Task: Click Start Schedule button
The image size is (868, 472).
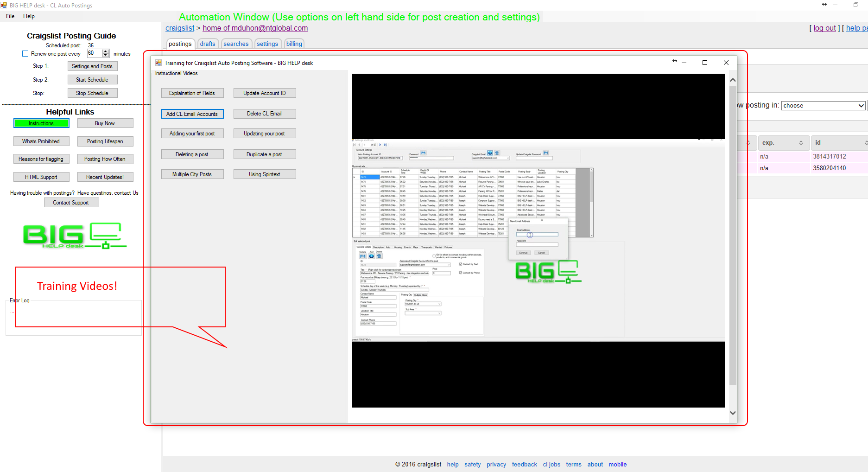Action: [92, 80]
